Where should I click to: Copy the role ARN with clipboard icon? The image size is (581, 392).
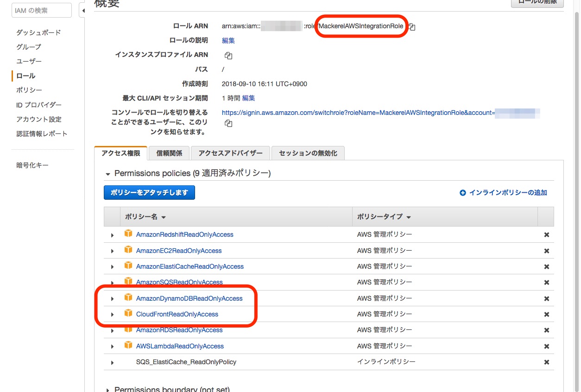click(412, 27)
